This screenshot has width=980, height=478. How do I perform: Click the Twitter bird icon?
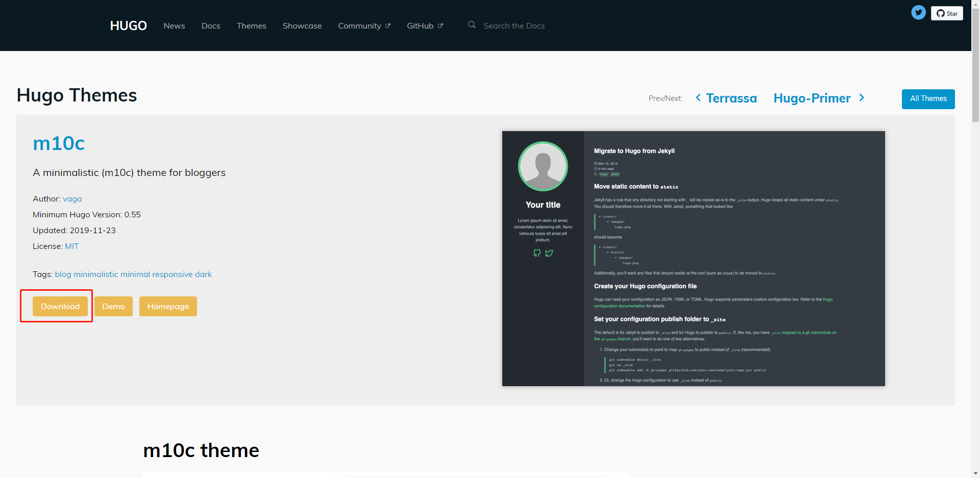pos(918,13)
